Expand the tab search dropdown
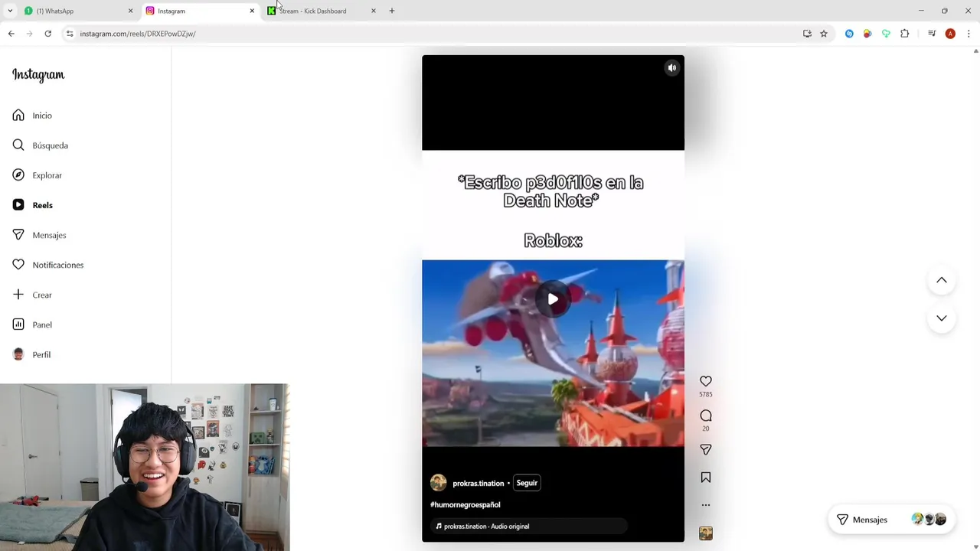Viewport: 980px width, 551px height. coord(10,11)
